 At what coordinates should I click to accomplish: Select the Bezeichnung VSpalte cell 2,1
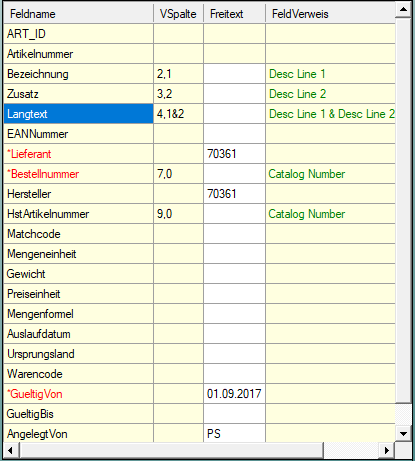(x=178, y=74)
